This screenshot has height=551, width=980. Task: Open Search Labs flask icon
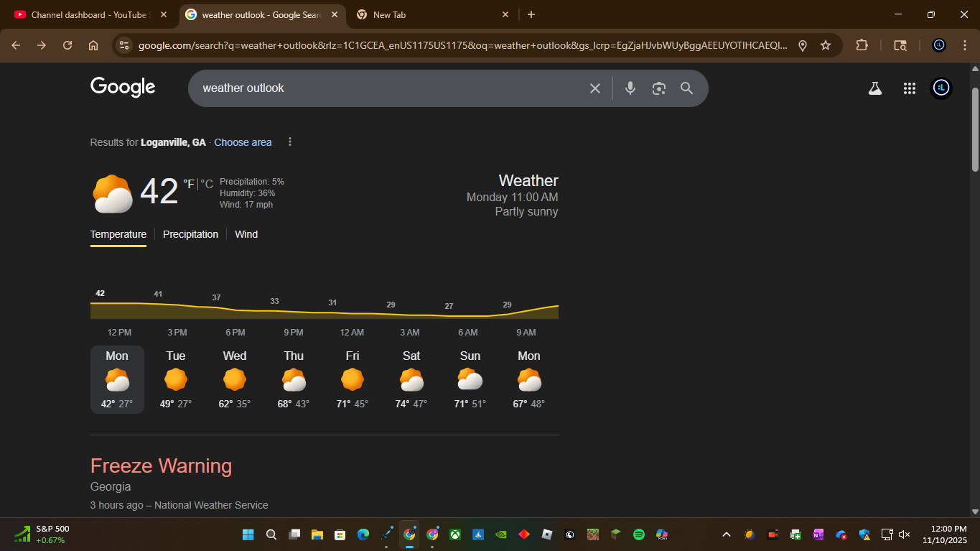point(874,88)
